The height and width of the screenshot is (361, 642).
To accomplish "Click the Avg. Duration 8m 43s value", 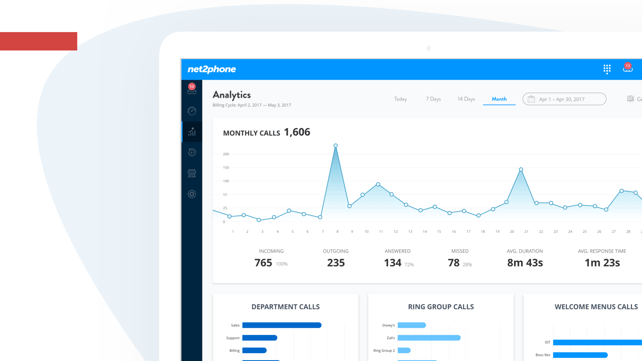I will (x=525, y=263).
